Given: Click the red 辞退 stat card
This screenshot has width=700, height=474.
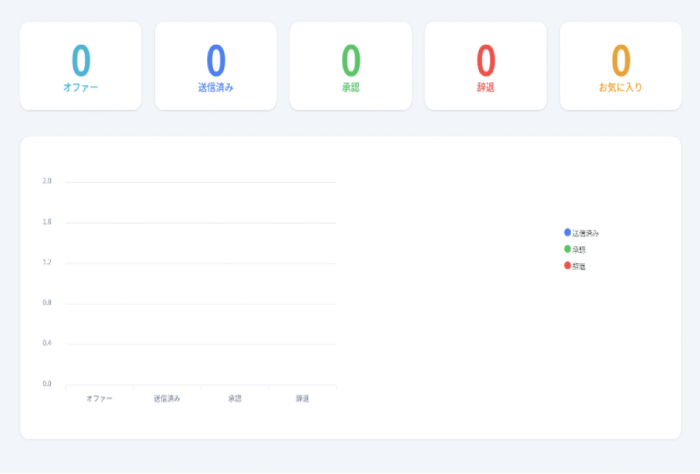Looking at the screenshot, I should pyautogui.click(x=485, y=66).
